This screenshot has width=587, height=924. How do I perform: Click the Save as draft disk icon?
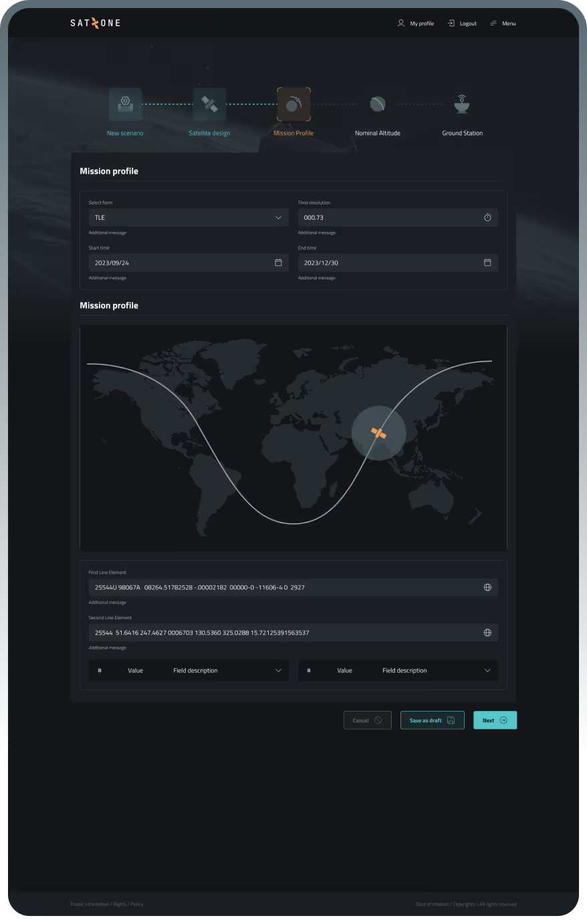click(451, 720)
